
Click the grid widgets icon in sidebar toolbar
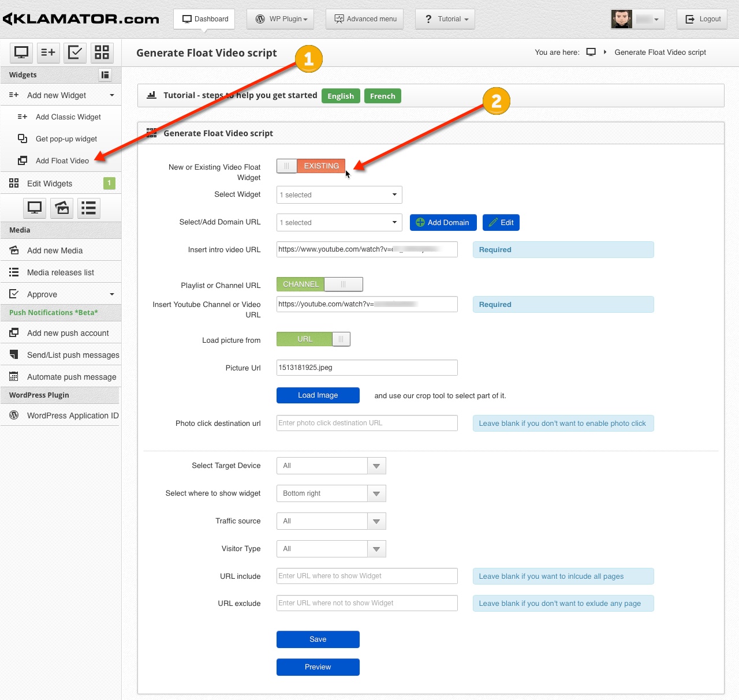(x=102, y=53)
